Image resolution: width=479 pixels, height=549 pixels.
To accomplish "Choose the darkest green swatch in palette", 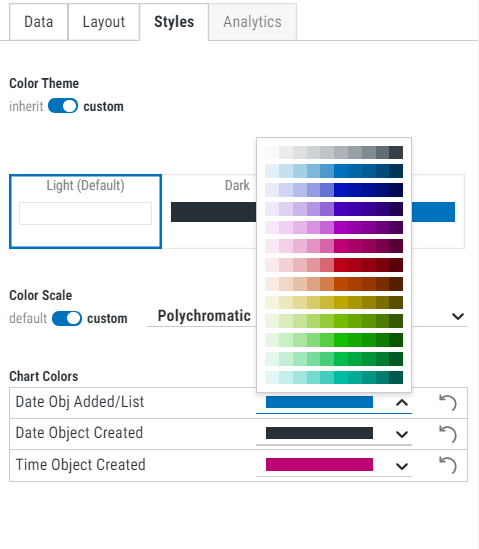I will click(396, 340).
